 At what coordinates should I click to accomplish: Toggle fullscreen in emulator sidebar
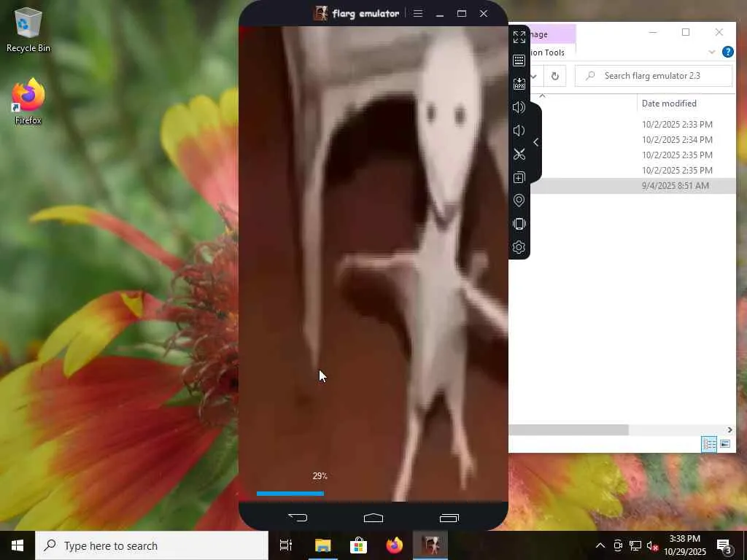pyautogui.click(x=519, y=36)
